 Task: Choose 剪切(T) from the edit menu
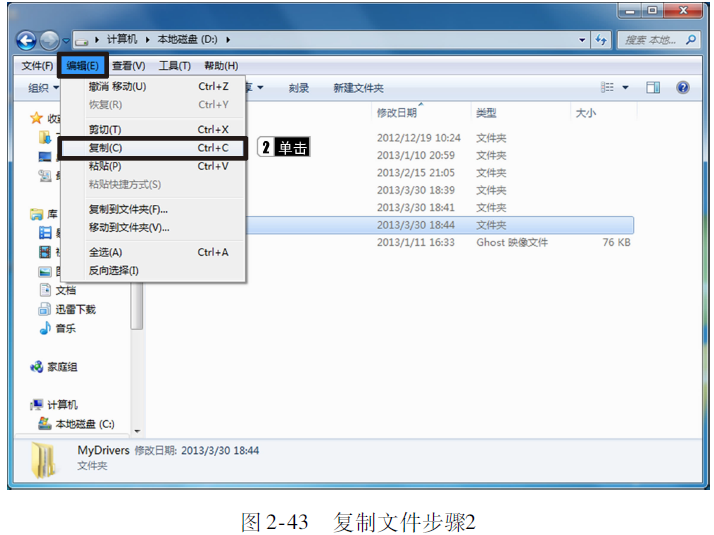pyautogui.click(x=153, y=130)
